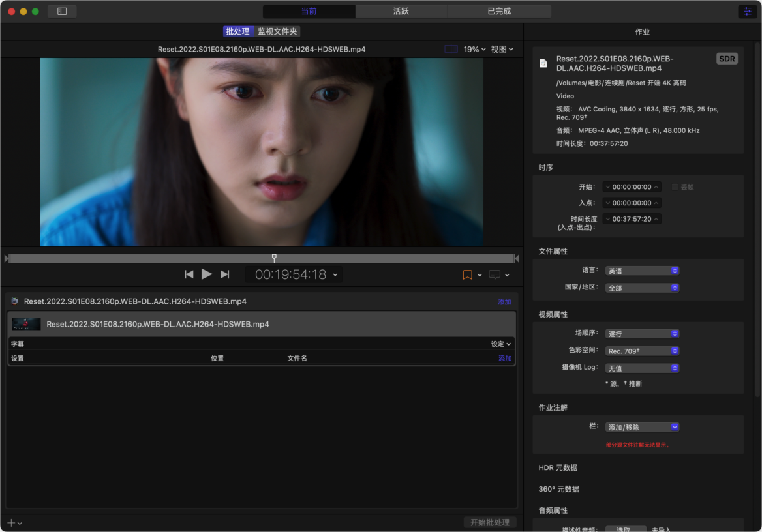Viewport: 762px width, 532px height.
Task: Skip to the next frame marker
Action: click(225, 274)
